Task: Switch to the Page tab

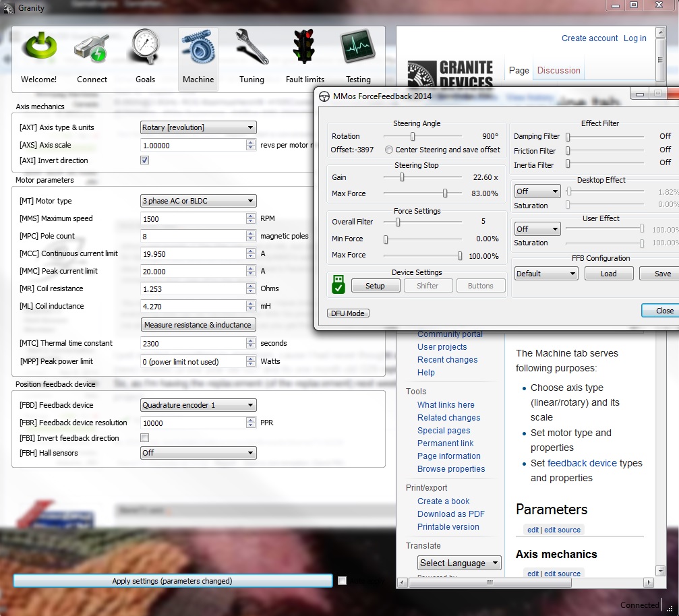Action: 519,71
